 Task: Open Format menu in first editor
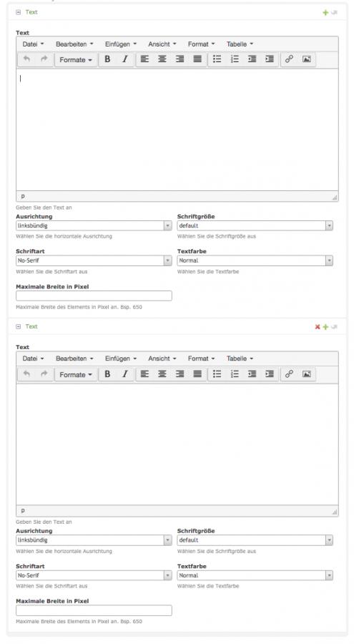pyautogui.click(x=201, y=44)
